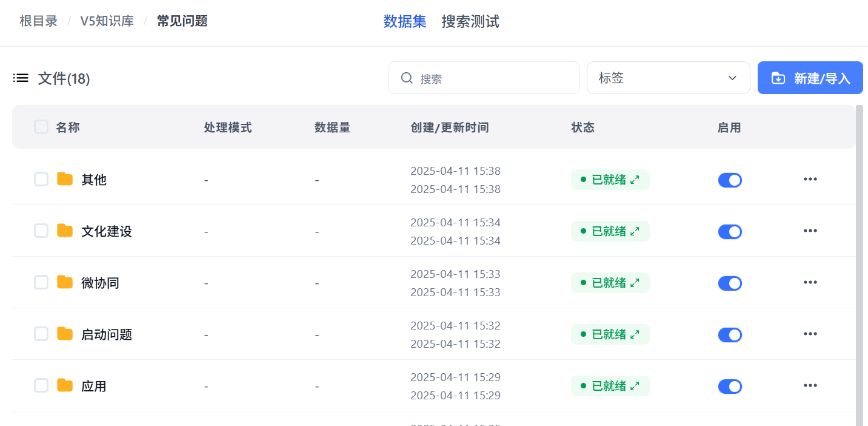Expand the 已就绪 status badge for 微协同
Viewport: 868px width, 426px height.
635,283
